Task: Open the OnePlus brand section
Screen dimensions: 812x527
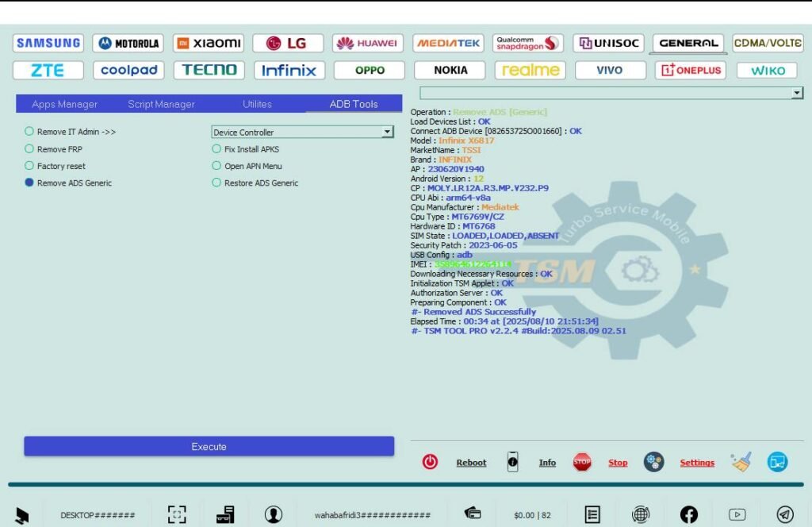Action: coord(691,70)
